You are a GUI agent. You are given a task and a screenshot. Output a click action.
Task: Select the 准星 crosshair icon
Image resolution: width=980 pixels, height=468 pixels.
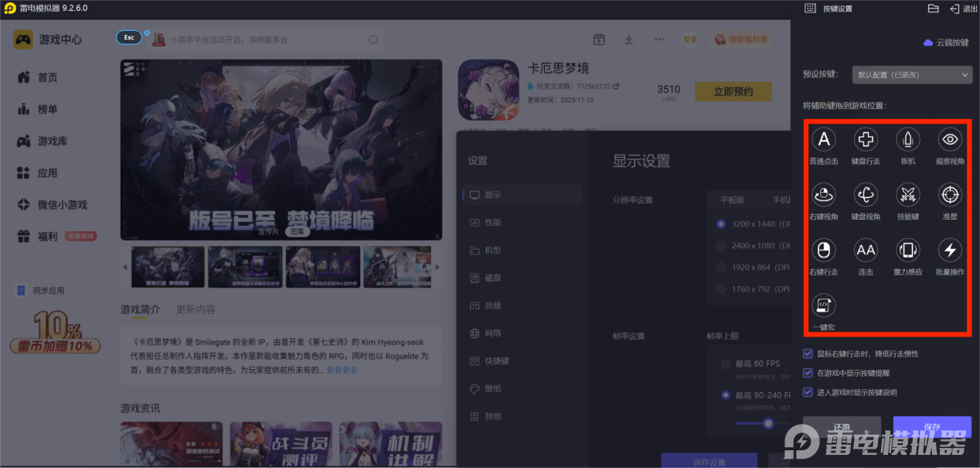coord(950,195)
